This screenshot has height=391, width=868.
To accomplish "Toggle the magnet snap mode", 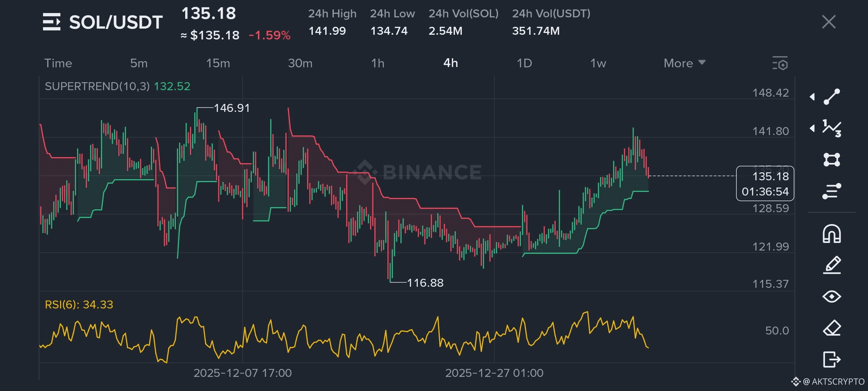I will point(832,234).
